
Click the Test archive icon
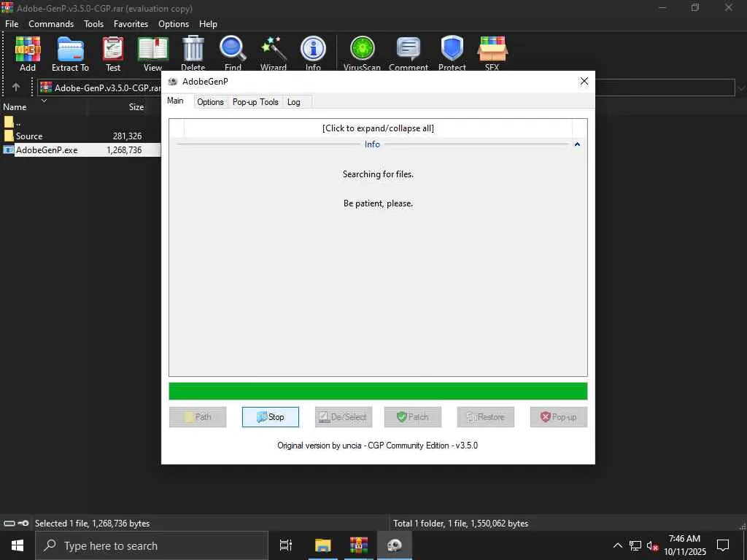(113, 53)
